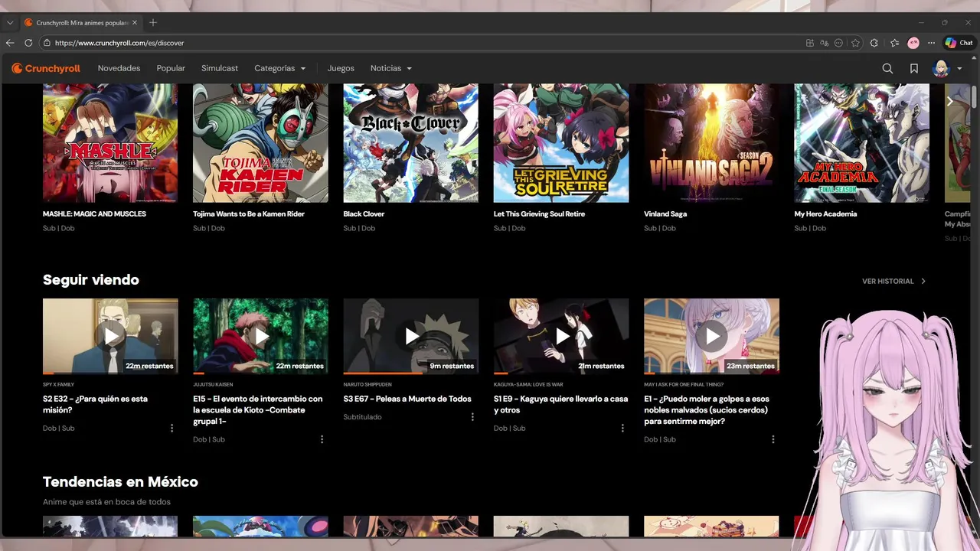Viewport: 980px width, 551px height.
Task: Open the My Hero Academia title link
Action: click(825, 214)
